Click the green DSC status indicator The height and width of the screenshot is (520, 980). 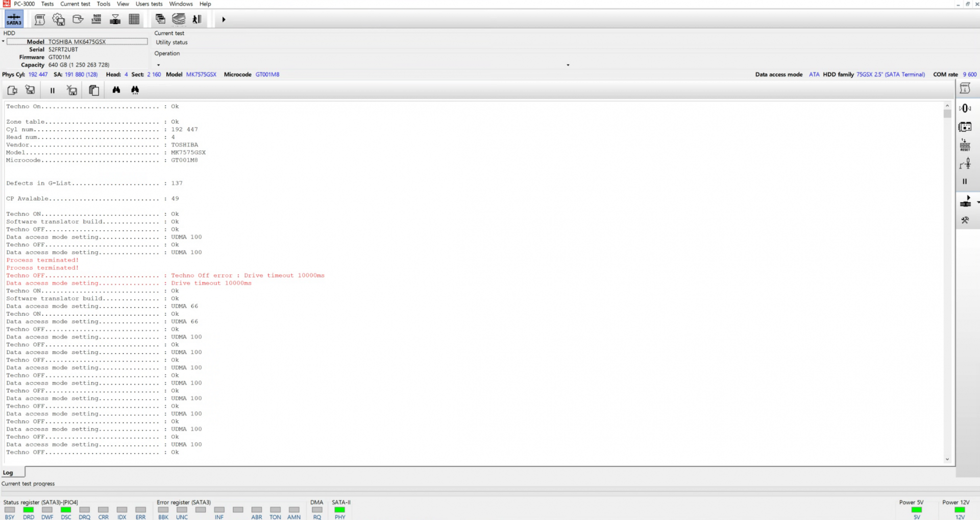[66, 510]
